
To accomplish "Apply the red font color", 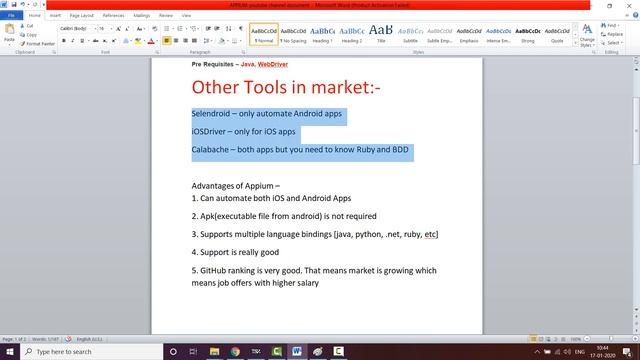I will (x=151, y=41).
